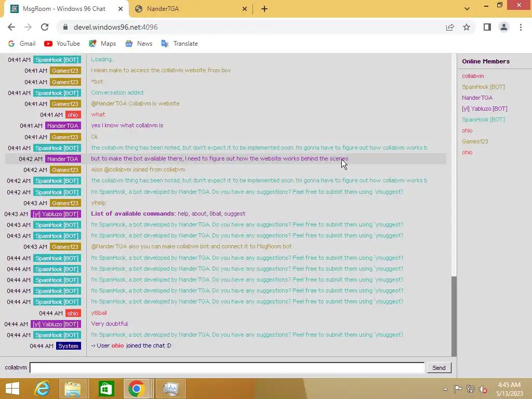Select [y!] Yabluzo [BOT] in Online Members

pyautogui.click(x=485, y=109)
